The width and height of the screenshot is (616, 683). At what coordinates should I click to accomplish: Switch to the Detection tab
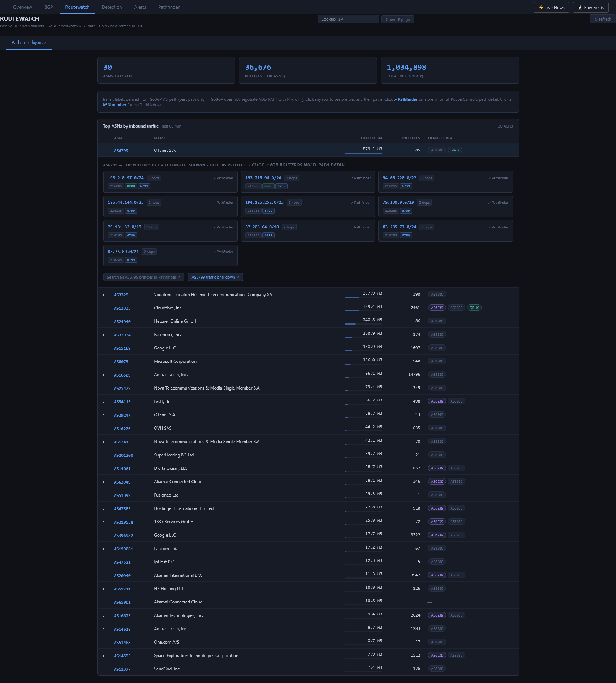(112, 7)
